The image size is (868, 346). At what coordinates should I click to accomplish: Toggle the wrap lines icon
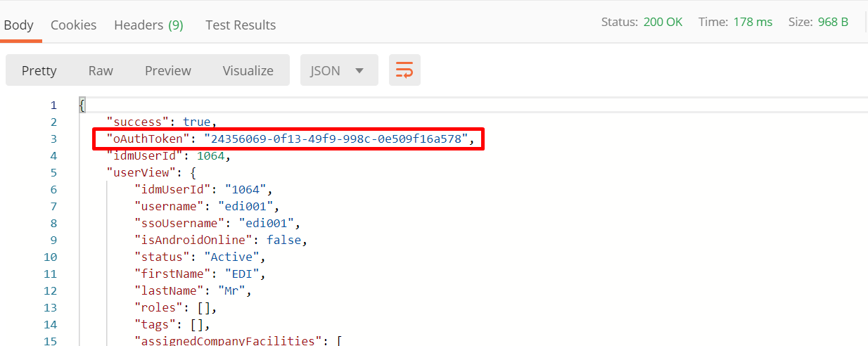pos(404,70)
